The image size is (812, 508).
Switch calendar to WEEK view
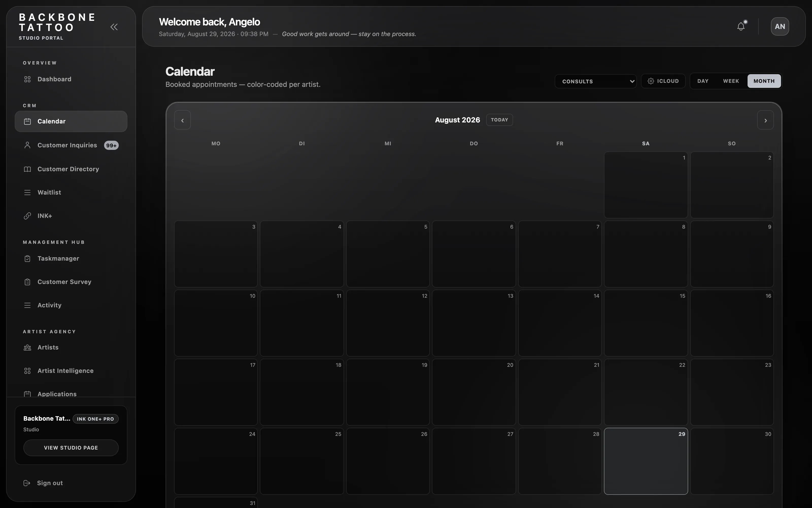[731, 81]
